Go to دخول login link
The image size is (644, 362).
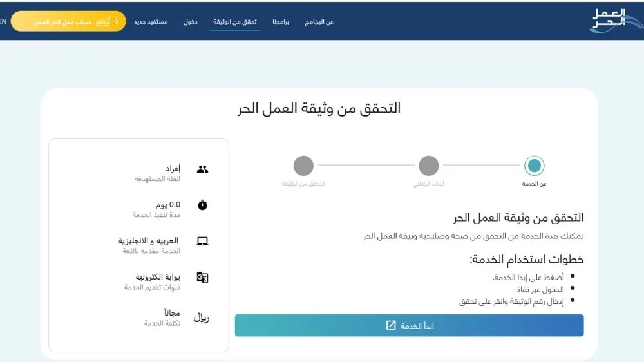(190, 22)
